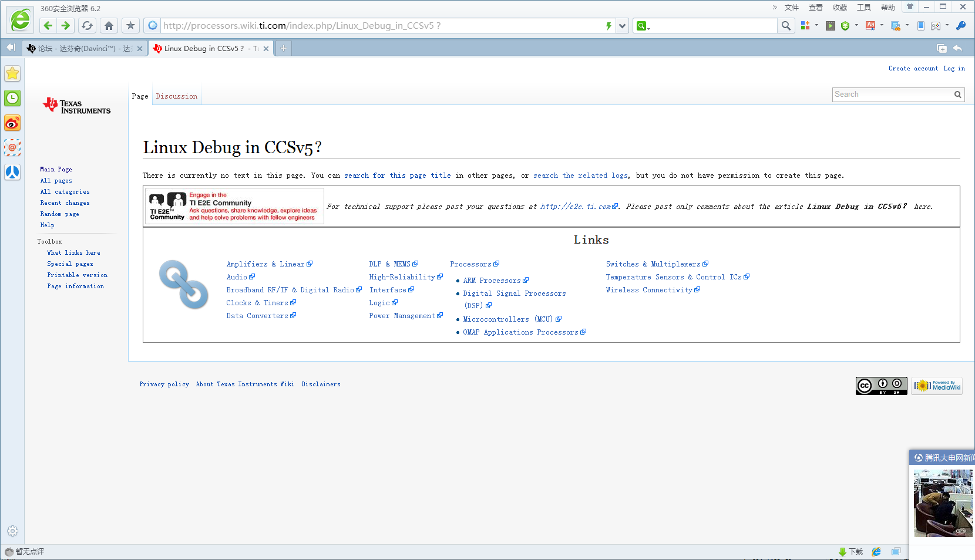Bookmark this page with the star button
The height and width of the screenshot is (560, 975).
click(x=130, y=26)
